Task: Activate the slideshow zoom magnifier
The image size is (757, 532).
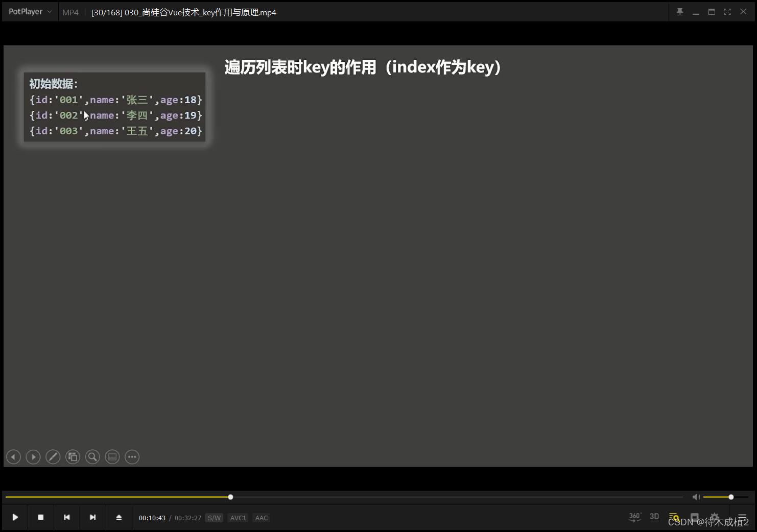Action: (92, 457)
